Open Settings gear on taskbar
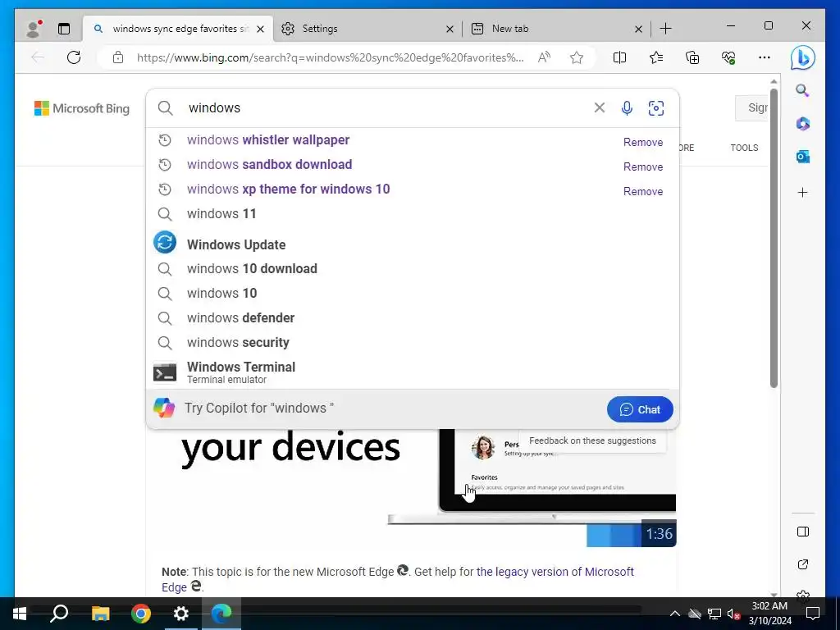This screenshot has width=840, height=630. point(181,614)
